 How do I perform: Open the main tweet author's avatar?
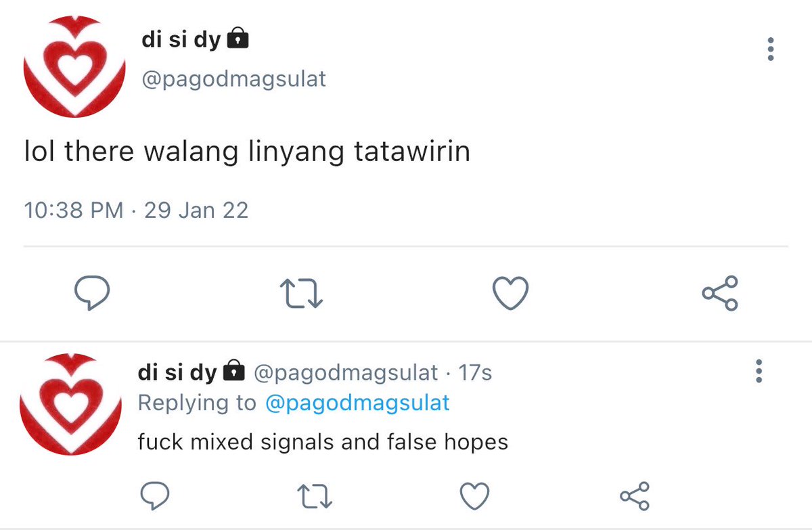(74, 67)
